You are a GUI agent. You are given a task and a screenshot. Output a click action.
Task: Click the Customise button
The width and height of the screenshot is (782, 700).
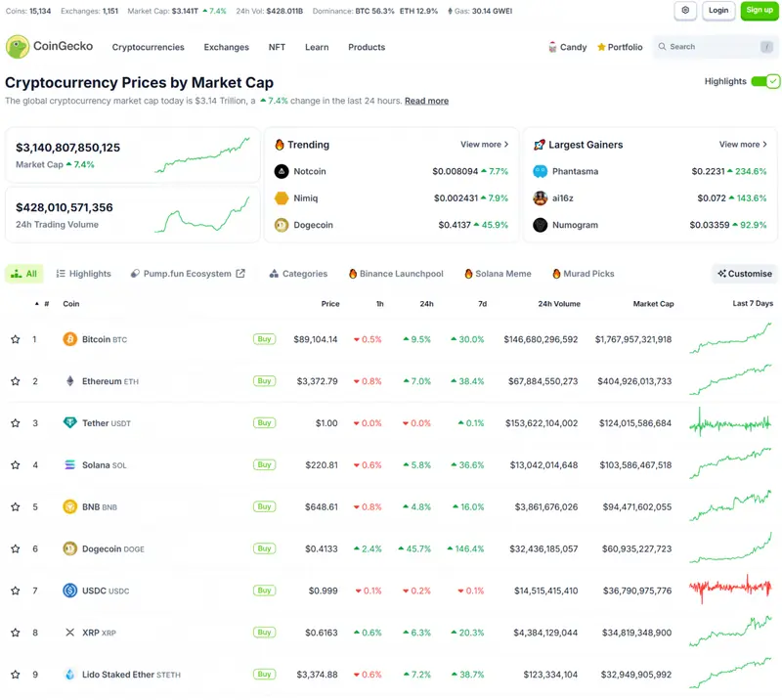[745, 274]
